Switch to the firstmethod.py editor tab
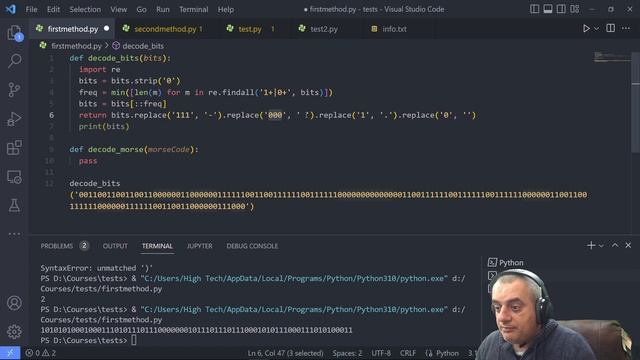This screenshot has height=360, width=640. (x=72, y=29)
